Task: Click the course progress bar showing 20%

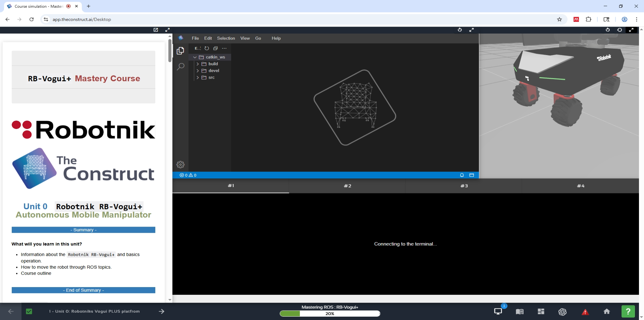Action: pos(330,314)
